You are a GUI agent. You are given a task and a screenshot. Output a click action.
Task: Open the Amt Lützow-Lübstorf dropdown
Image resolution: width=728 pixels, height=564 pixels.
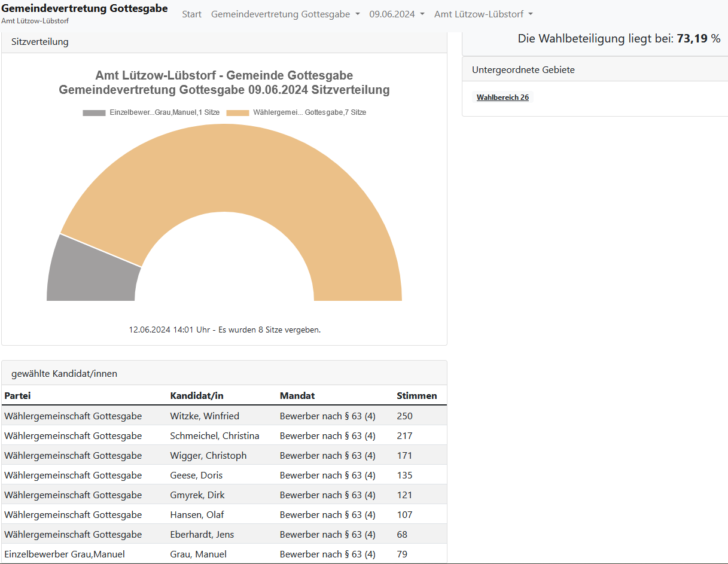483,14
